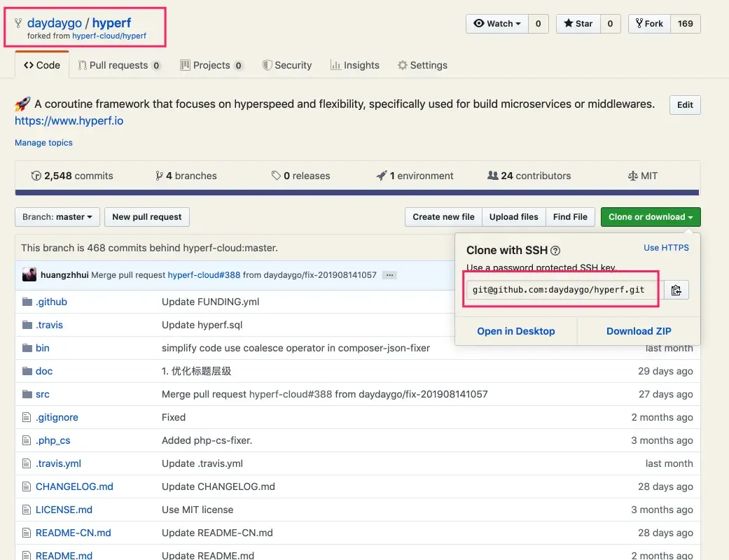Open the hyperf-cloud#388 link in latest commit

pyautogui.click(x=204, y=275)
